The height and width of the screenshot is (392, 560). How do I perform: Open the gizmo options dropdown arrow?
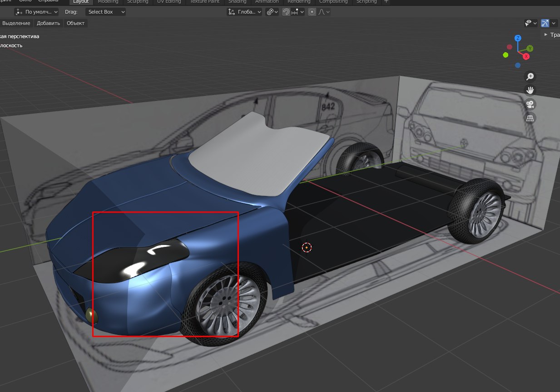(x=554, y=23)
